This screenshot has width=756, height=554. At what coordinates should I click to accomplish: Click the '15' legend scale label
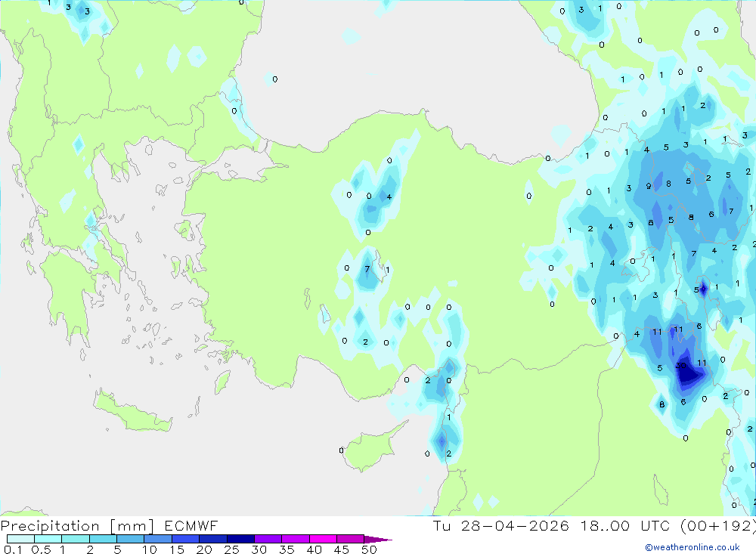click(176, 549)
